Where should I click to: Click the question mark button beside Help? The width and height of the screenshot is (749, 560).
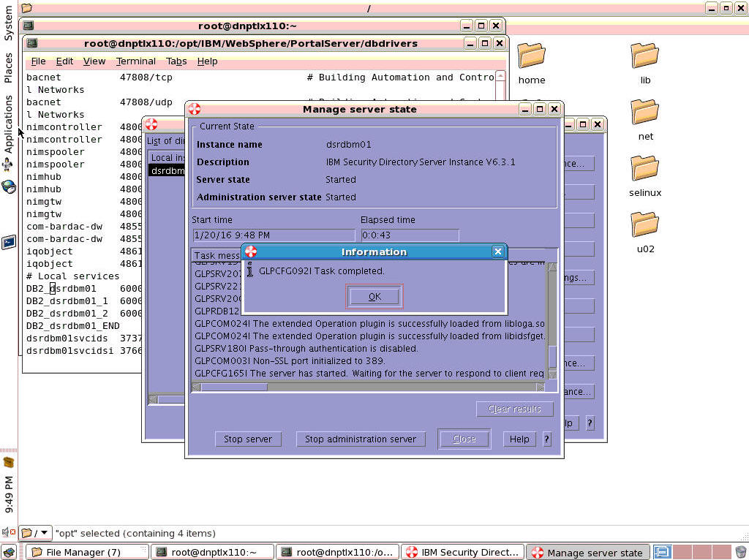pos(546,439)
